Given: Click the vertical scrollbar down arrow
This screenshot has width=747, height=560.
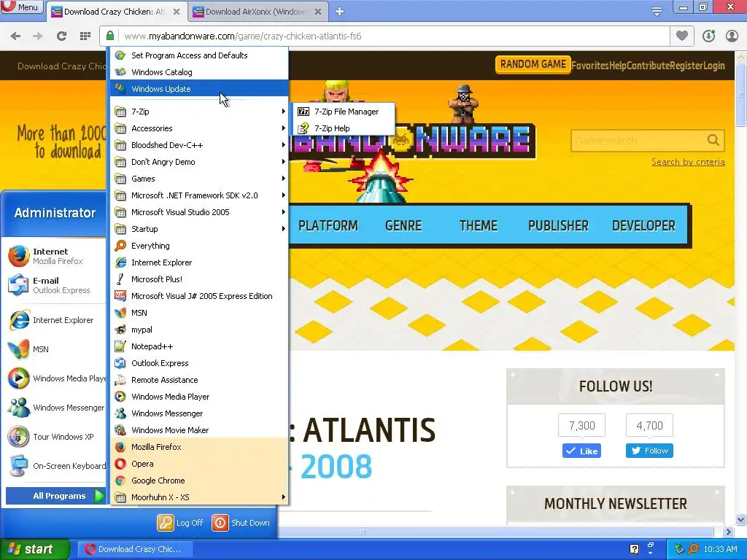Looking at the screenshot, I should [x=741, y=519].
